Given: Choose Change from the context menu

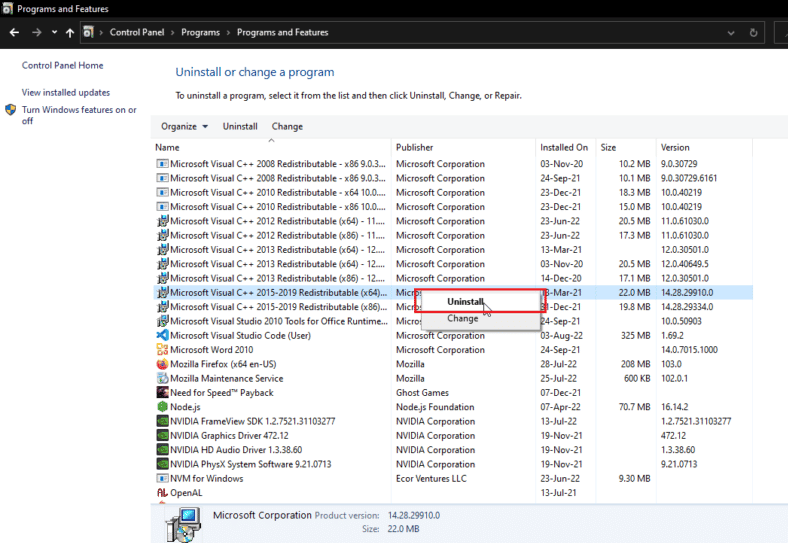Looking at the screenshot, I should 463,318.
